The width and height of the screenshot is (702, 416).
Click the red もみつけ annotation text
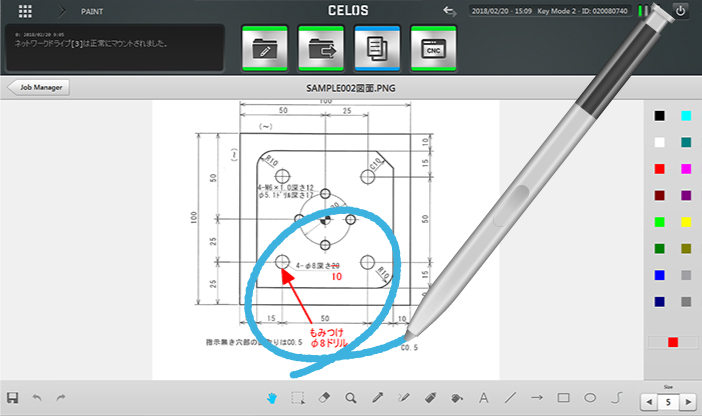326,332
